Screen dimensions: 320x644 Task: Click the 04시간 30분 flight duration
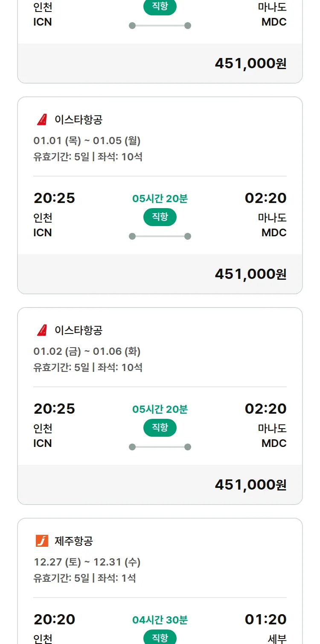(160, 620)
